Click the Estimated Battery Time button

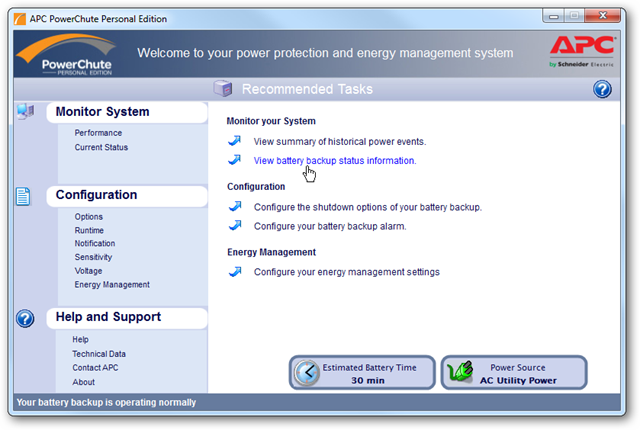click(363, 373)
